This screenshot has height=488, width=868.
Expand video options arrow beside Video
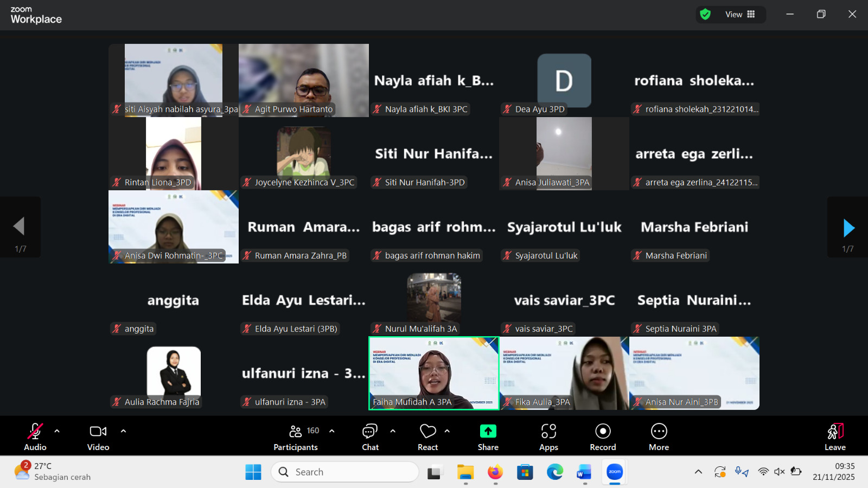123,431
